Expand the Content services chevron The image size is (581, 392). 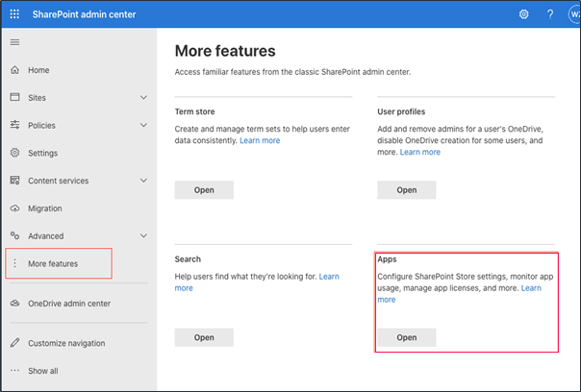(x=143, y=181)
